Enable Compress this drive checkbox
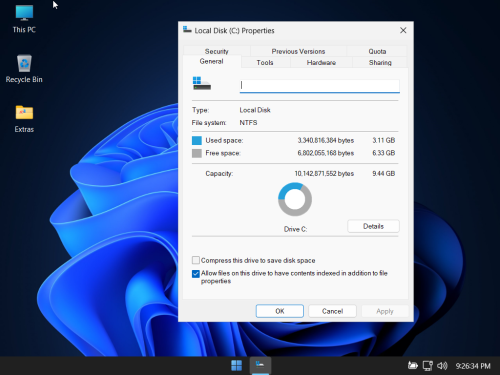Screen dimensions: 500x375 coord(196,260)
